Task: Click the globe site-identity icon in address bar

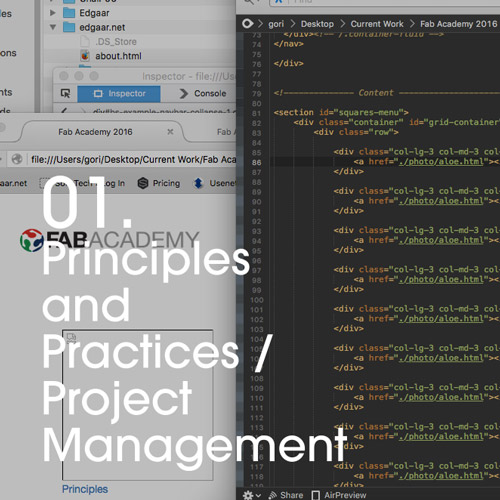Action: tap(17, 159)
